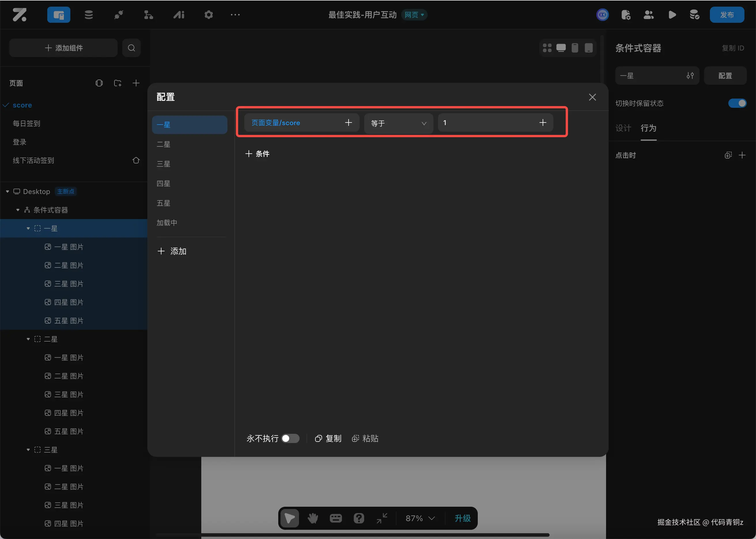Screen dimensions: 756x539
Task: Click the AI assistant toolbar icon
Action: point(179,15)
